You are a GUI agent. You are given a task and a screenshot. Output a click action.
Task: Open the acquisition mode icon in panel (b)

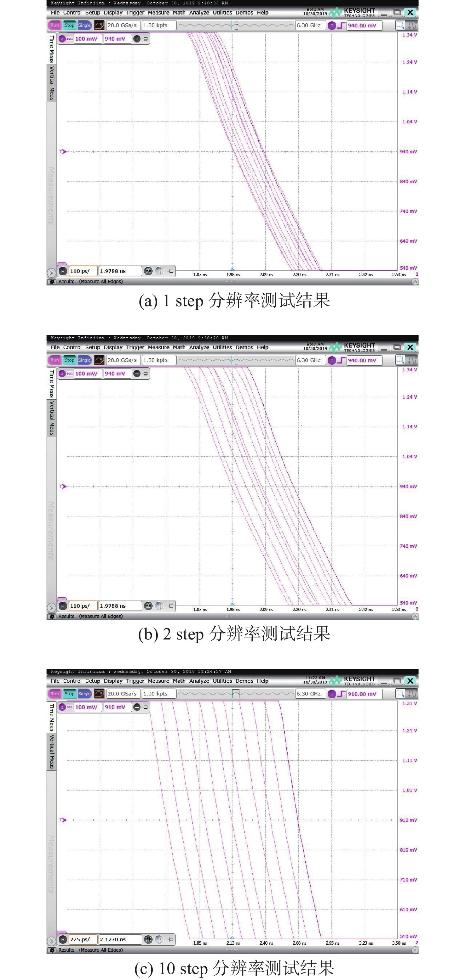tap(99, 360)
